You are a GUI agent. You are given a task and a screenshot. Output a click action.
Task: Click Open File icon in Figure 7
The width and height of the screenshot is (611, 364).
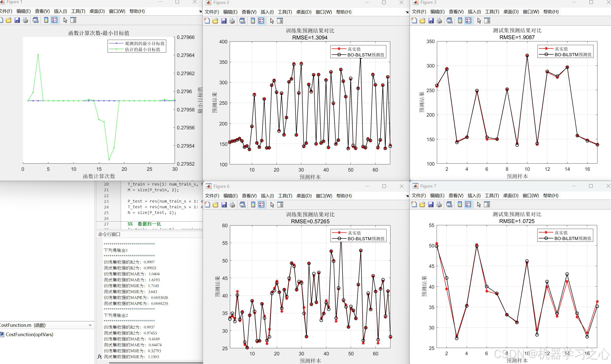tap(422, 205)
